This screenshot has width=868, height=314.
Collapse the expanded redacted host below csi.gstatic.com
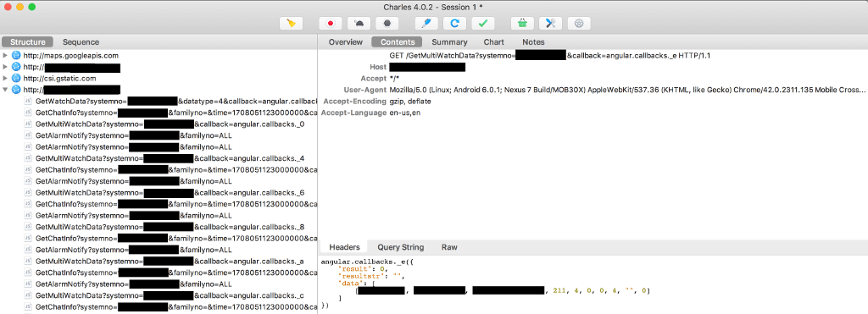point(5,90)
